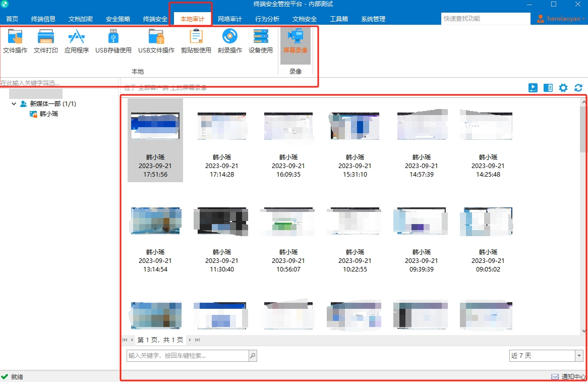
Task: Focus the 快速查找功能 search field
Action: click(x=486, y=18)
